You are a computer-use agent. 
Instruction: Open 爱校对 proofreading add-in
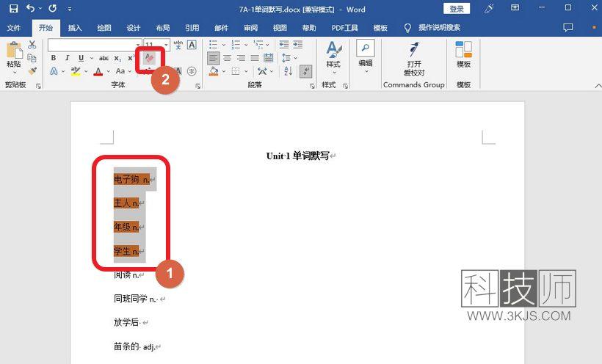(414, 59)
